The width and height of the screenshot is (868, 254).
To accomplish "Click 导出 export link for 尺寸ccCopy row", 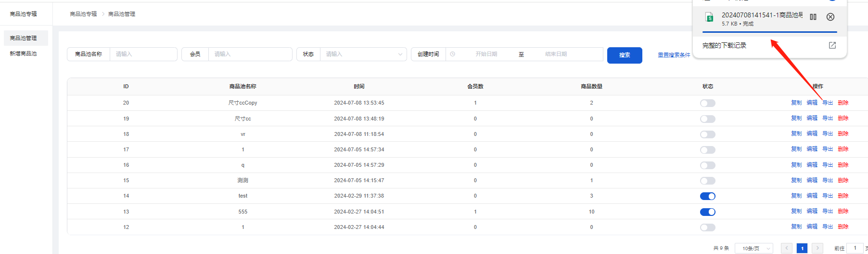I will pyautogui.click(x=828, y=103).
